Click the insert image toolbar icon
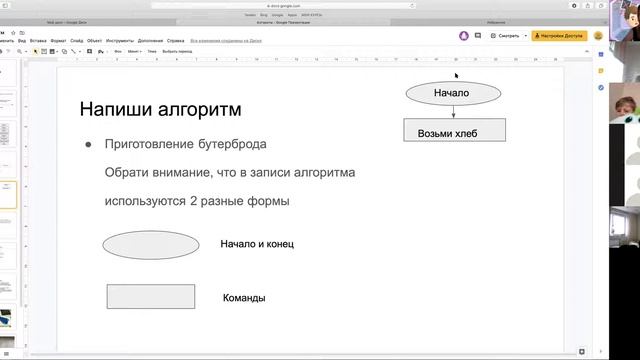 tap(52, 51)
